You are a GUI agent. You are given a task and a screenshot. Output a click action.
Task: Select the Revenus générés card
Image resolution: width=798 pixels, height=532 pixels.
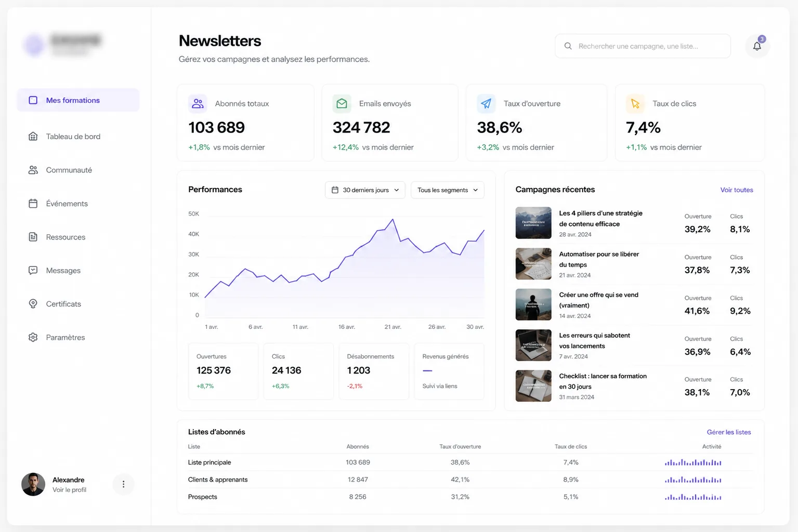tap(449, 371)
